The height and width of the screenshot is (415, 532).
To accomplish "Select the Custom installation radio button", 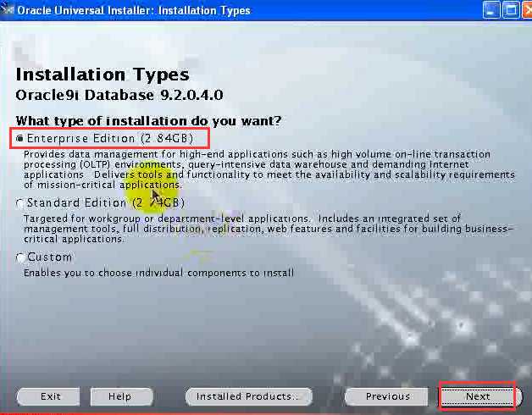I will (20, 257).
